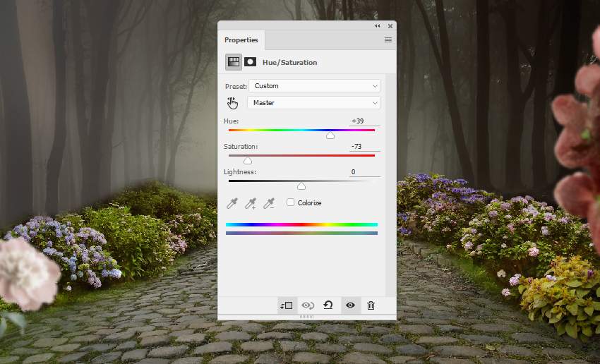Select the layer mask icon in Properties
The image size is (600, 364).
tap(251, 62)
